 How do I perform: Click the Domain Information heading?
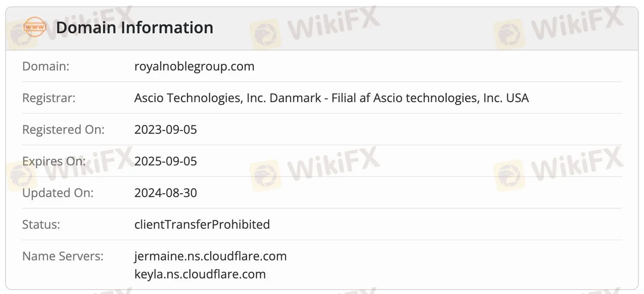[134, 28]
